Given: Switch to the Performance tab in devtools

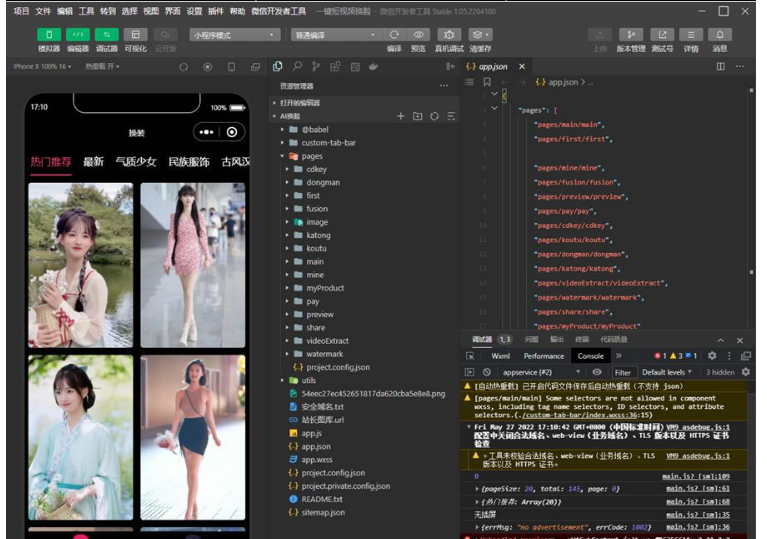Looking at the screenshot, I should [x=543, y=356].
